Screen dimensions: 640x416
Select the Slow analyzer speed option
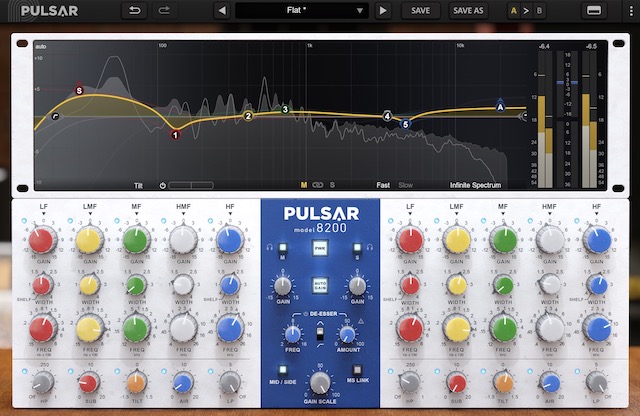[x=405, y=185]
